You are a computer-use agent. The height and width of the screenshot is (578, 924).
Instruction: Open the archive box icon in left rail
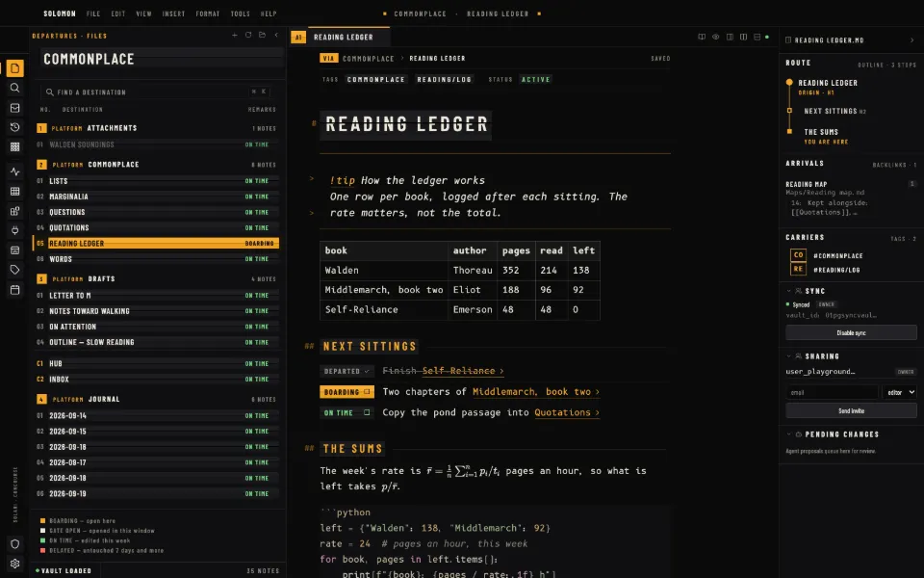pyautogui.click(x=14, y=250)
